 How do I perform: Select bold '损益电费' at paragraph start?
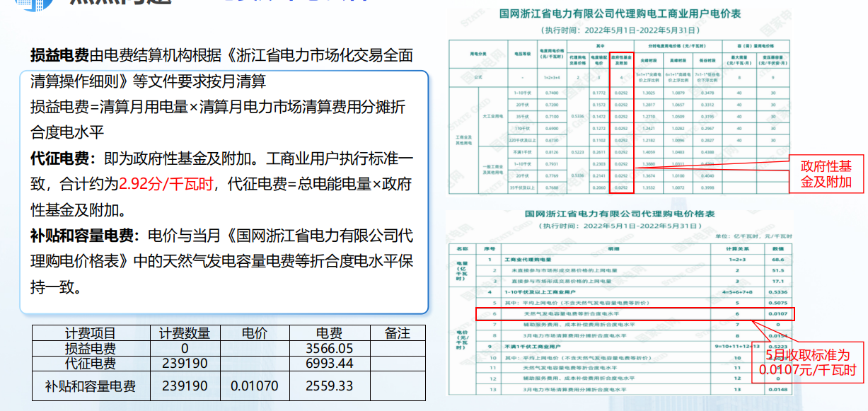pyautogui.click(x=59, y=56)
